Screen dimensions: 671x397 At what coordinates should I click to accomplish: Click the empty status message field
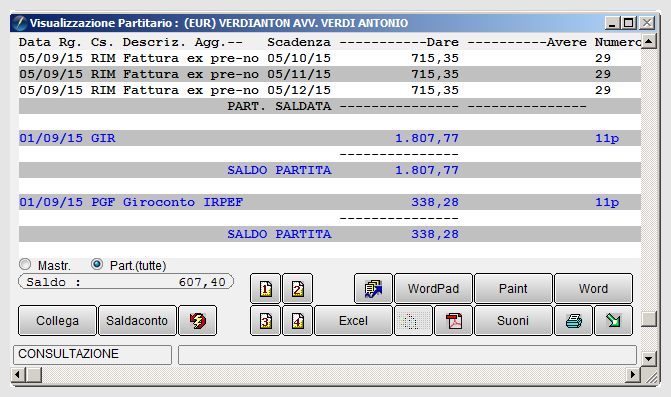(407, 355)
